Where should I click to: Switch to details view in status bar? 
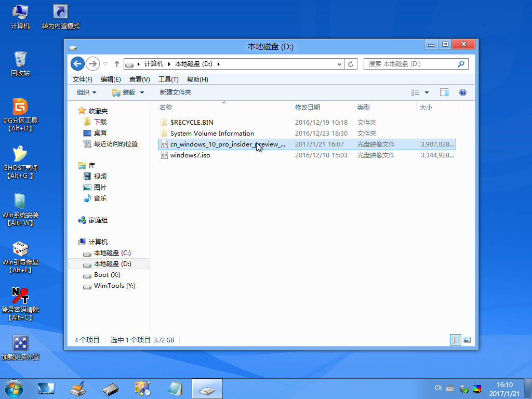(455, 340)
